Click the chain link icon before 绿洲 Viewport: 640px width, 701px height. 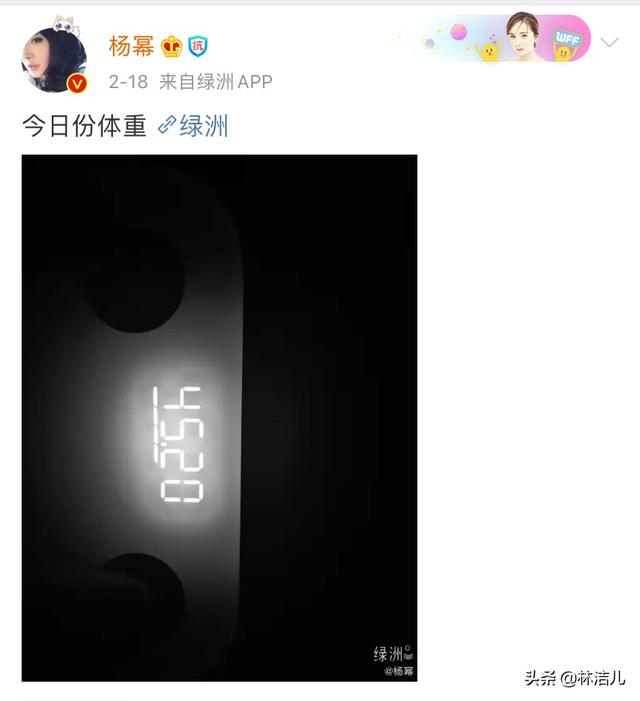point(167,125)
